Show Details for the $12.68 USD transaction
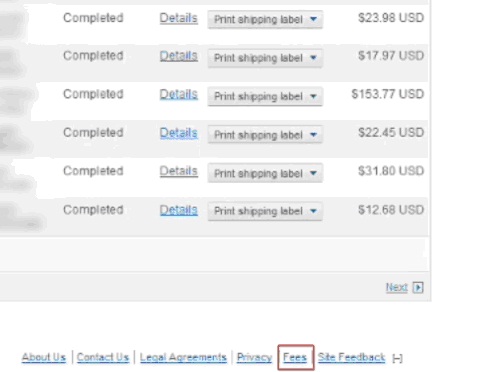Image resolution: width=484 pixels, height=372 pixels. [x=179, y=210]
